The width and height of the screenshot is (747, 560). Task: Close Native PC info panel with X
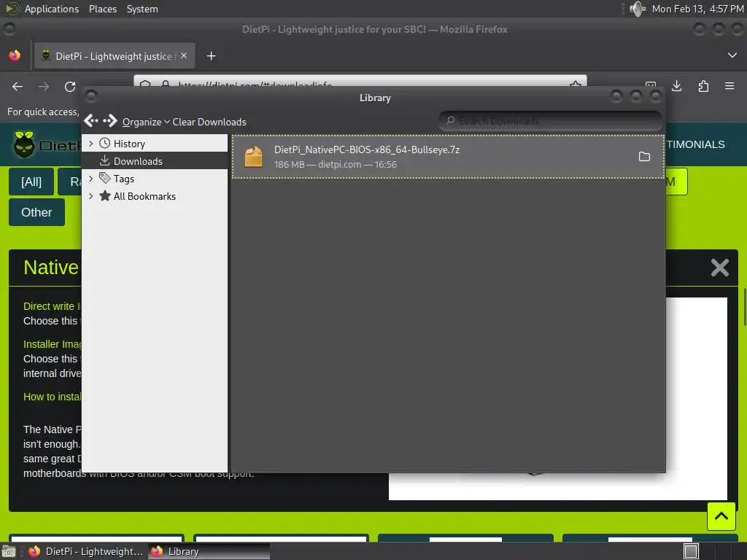click(x=719, y=268)
